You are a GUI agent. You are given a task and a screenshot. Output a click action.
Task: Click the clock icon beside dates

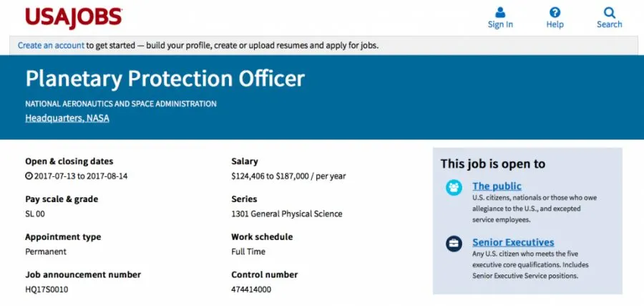point(29,176)
